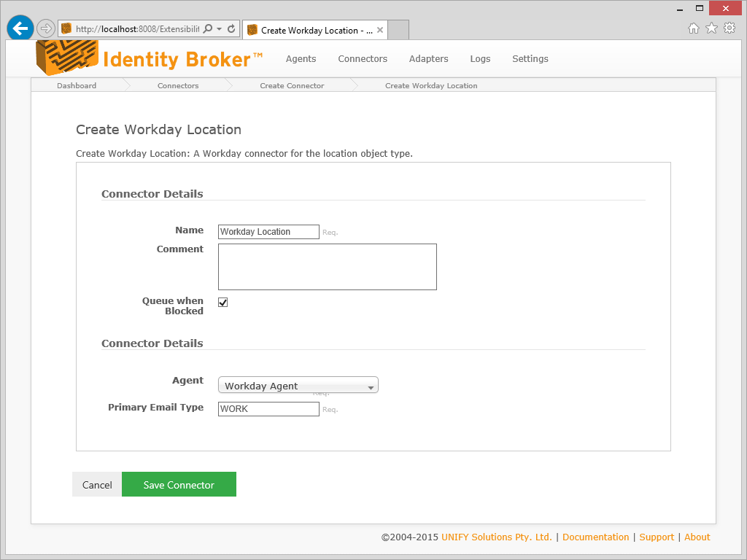747x560 pixels.
Task: Open browser Tools gear icon
Action: tap(729, 28)
